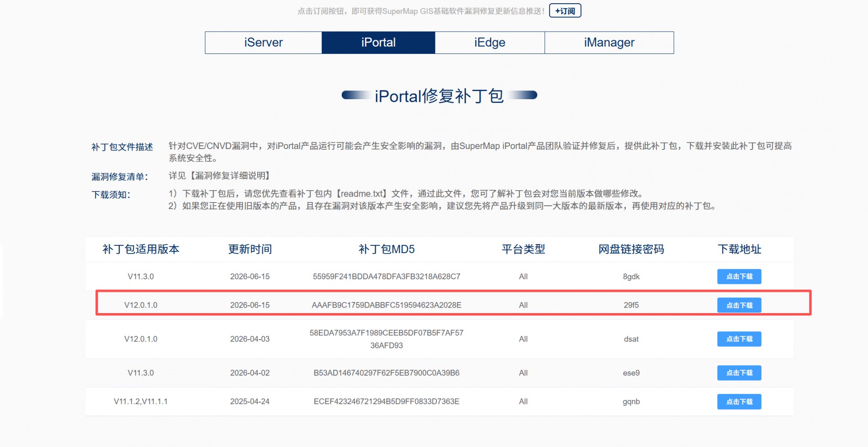Click the All platform cell in the dsat row

(524, 339)
